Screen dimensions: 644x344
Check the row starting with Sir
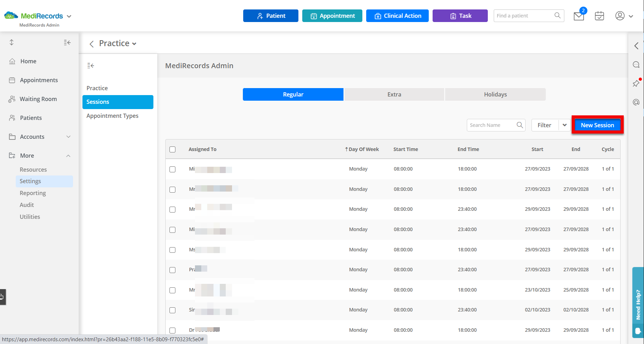click(x=172, y=310)
